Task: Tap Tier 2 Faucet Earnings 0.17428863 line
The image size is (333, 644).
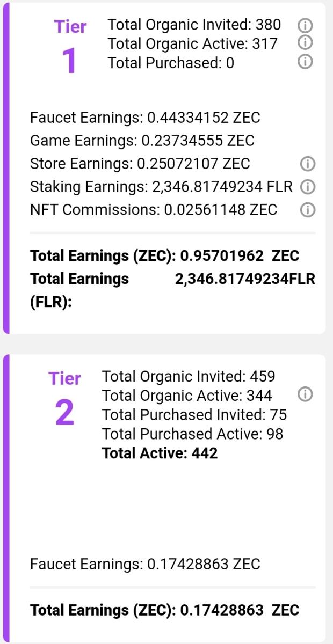Action: coord(145,565)
